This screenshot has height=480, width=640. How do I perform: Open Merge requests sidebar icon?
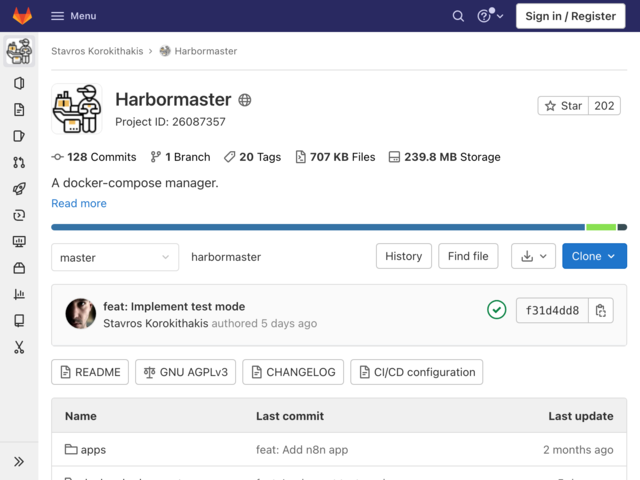click(19, 162)
